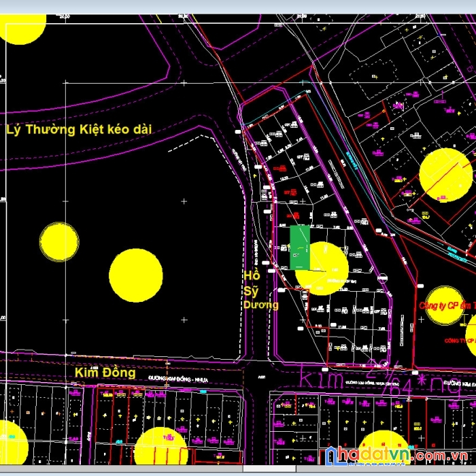Click the partial yellow circle at top-left corner
This screenshot has width=476, height=476.
click(22, 29)
